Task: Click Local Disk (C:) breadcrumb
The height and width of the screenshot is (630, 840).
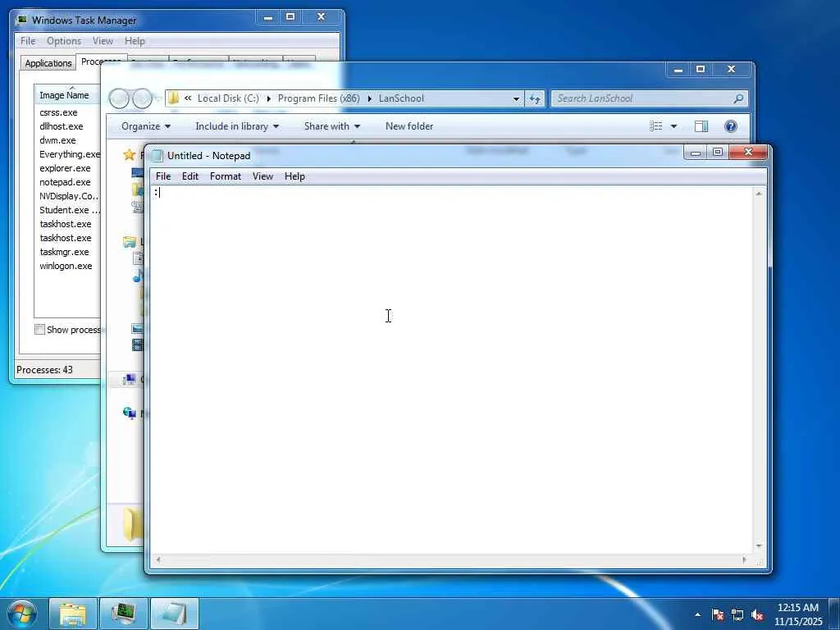Action: pos(228,98)
